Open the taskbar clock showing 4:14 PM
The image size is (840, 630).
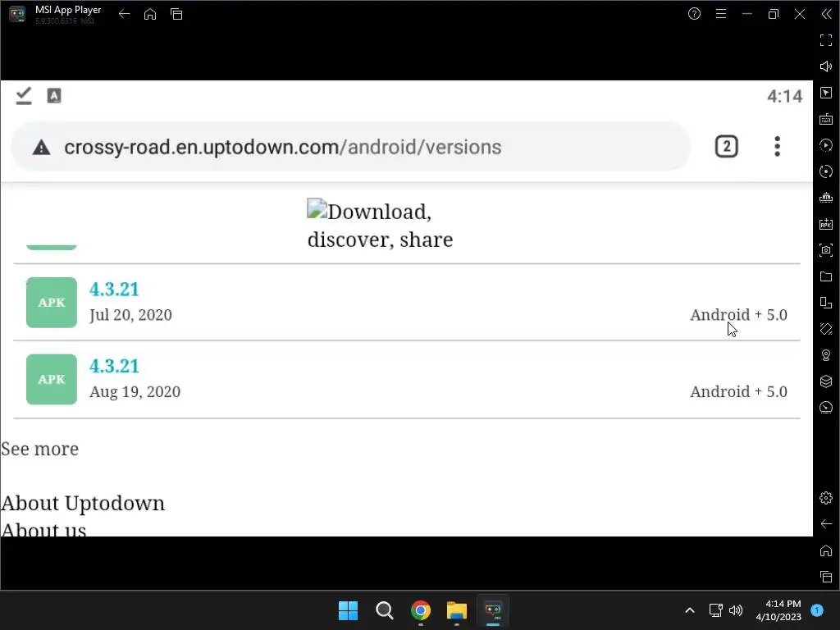[x=778, y=610]
